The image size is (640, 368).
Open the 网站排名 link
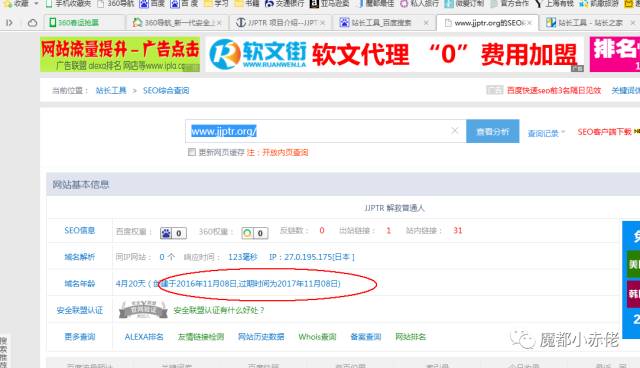411,337
